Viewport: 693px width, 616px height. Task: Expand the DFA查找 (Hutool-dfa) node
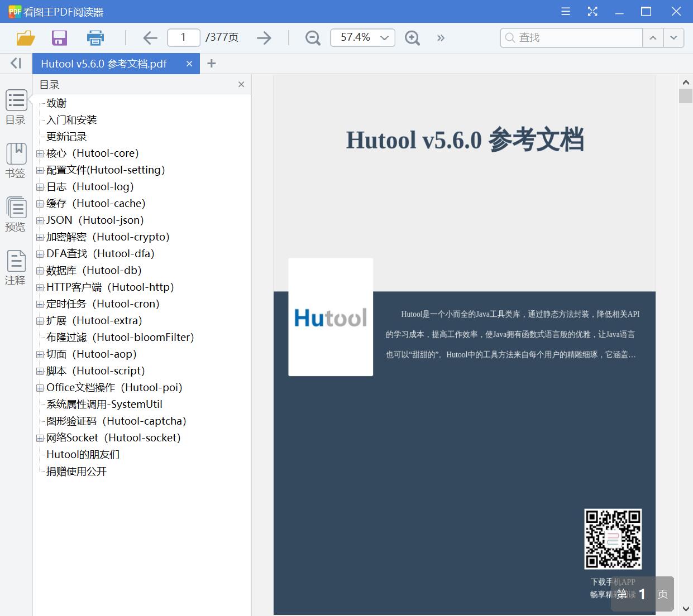(40, 254)
